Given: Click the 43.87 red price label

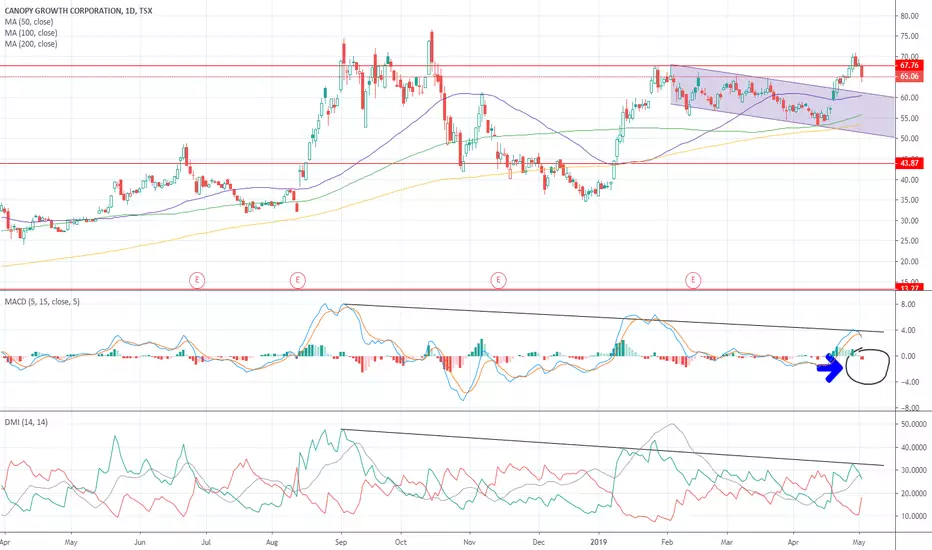Looking at the screenshot, I should coord(909,163).
